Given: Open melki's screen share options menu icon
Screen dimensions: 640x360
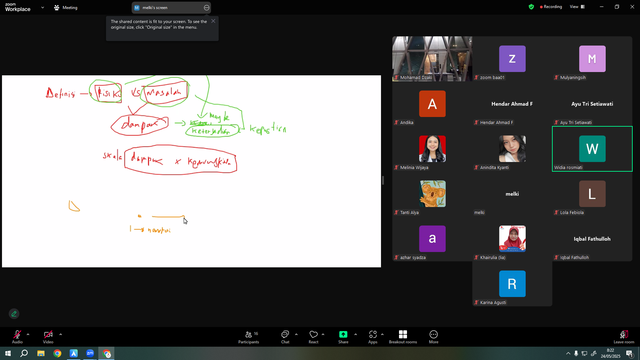Looking at the screenshot, I should point(206,7).
